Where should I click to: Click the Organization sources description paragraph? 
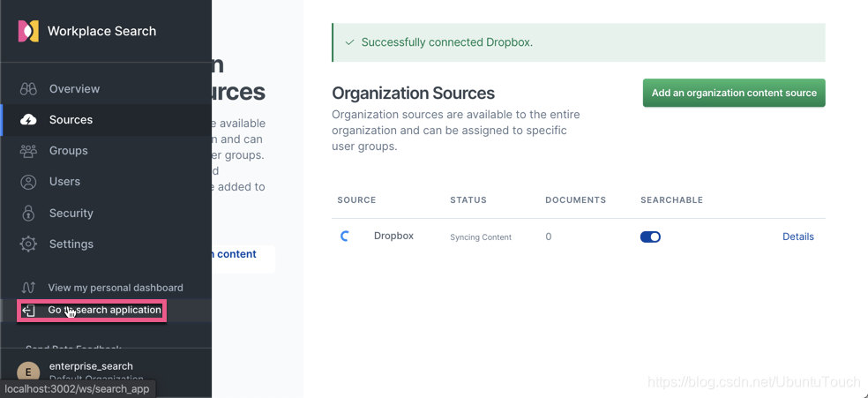455,131
